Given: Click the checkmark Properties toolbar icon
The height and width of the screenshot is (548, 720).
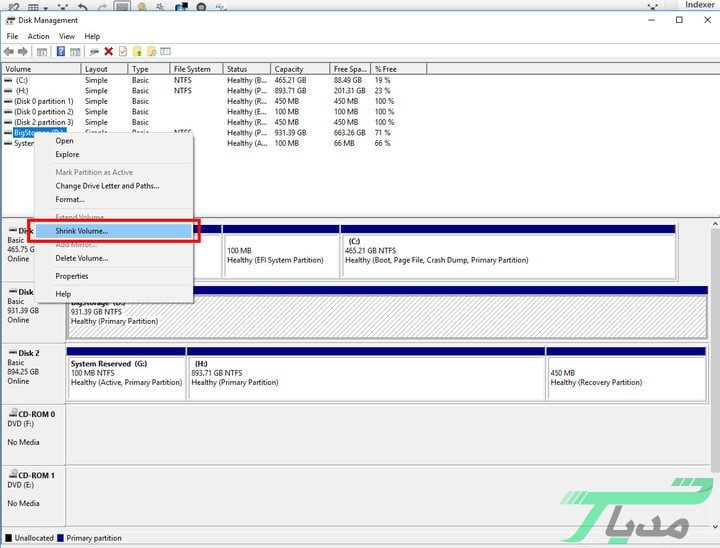Looking at the screenshot, I should click(x=122, y=52).
